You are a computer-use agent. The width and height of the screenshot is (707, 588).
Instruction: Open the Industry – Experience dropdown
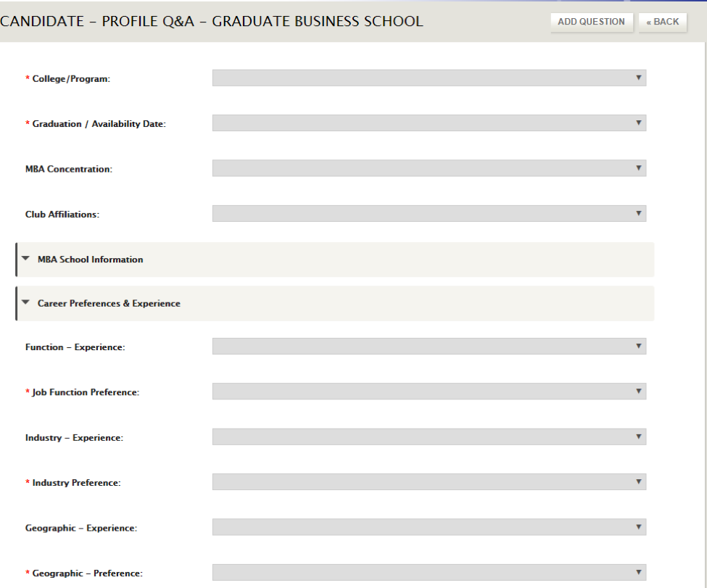click(x=429, y=436)
